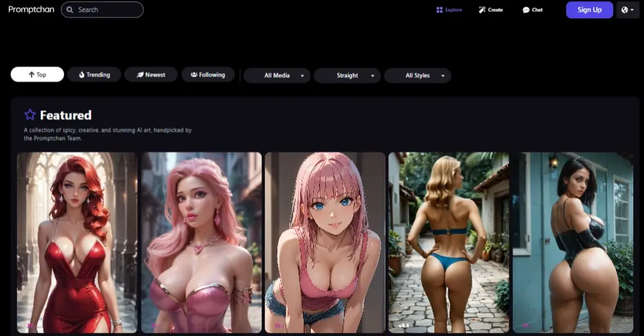
Task: Expand the All Media dropdown
Action: [277, 76]
